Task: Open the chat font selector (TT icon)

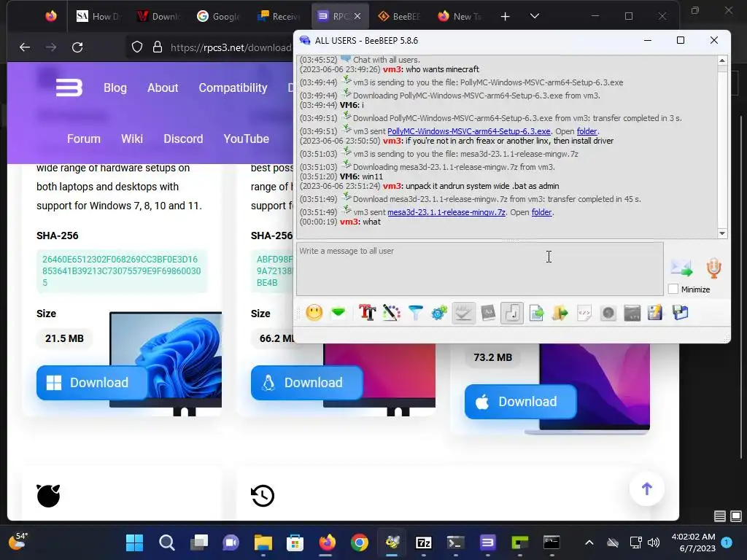Action: coord(367,313)
